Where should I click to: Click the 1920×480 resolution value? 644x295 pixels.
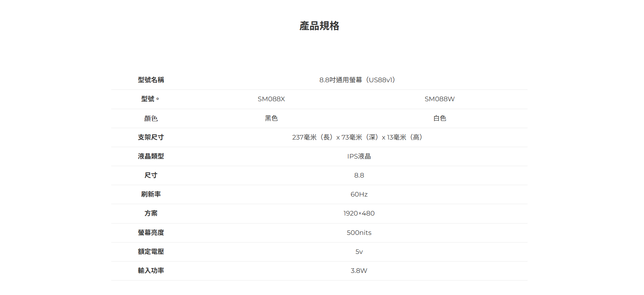pos(359,213)
